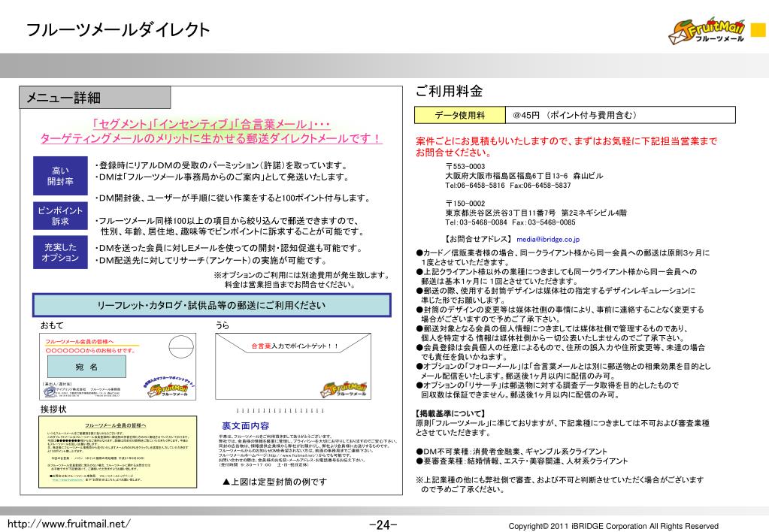769x532 pixels.
Task: Click the Tel:06-6458-5816 phone line
Action: (508, 186)
